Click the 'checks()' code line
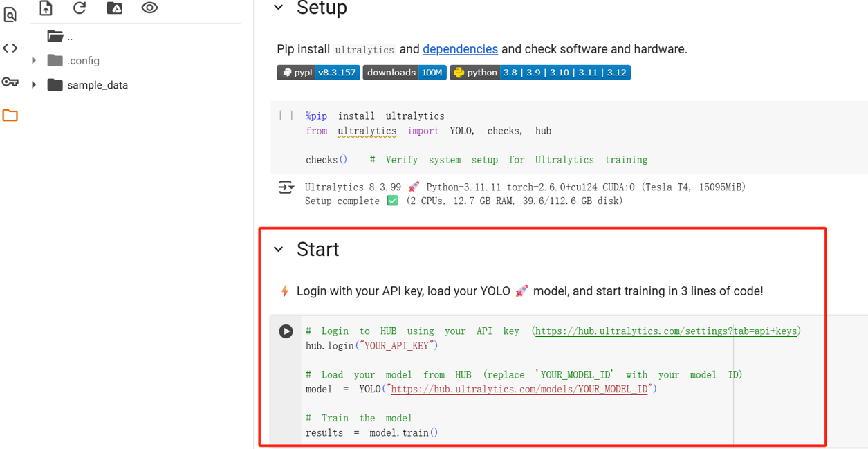This screenshot has width=868, height=449. click(326, 160)
